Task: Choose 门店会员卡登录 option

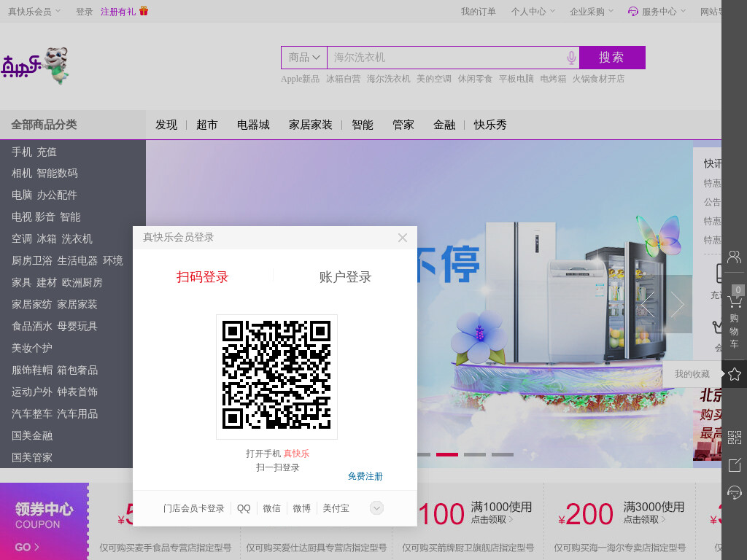Action: pos(193,508)
